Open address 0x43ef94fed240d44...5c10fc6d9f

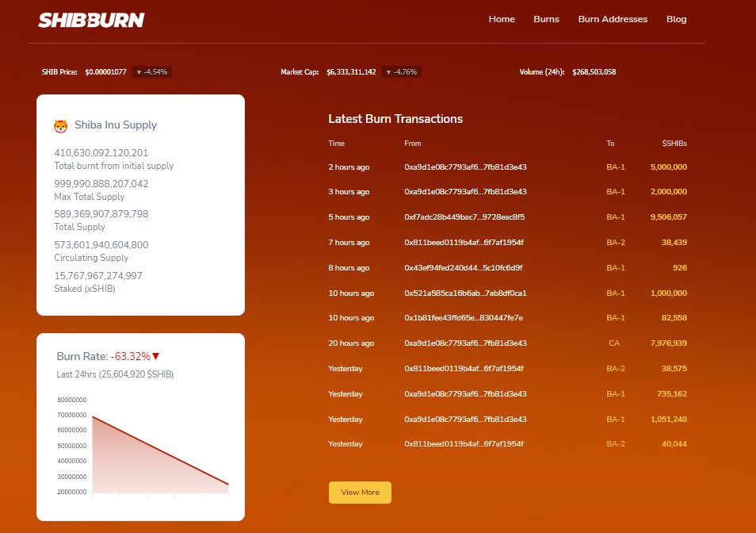[x=464, y=268]
